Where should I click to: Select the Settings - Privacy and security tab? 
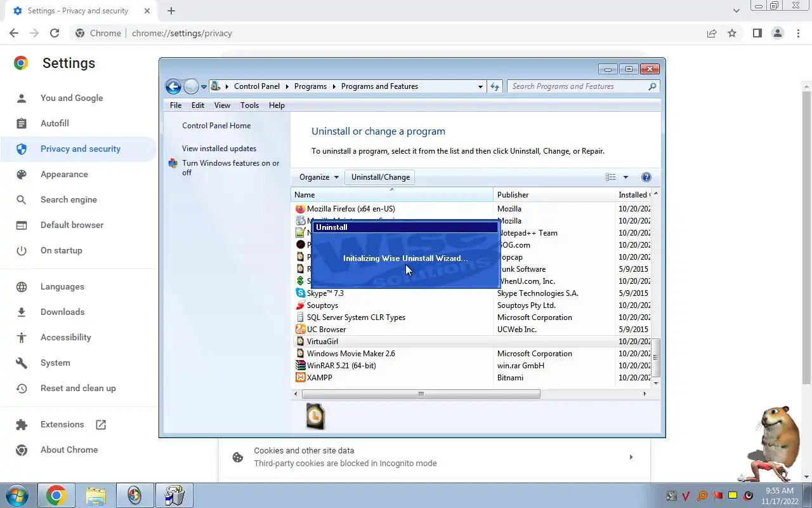tap(79, 11)
